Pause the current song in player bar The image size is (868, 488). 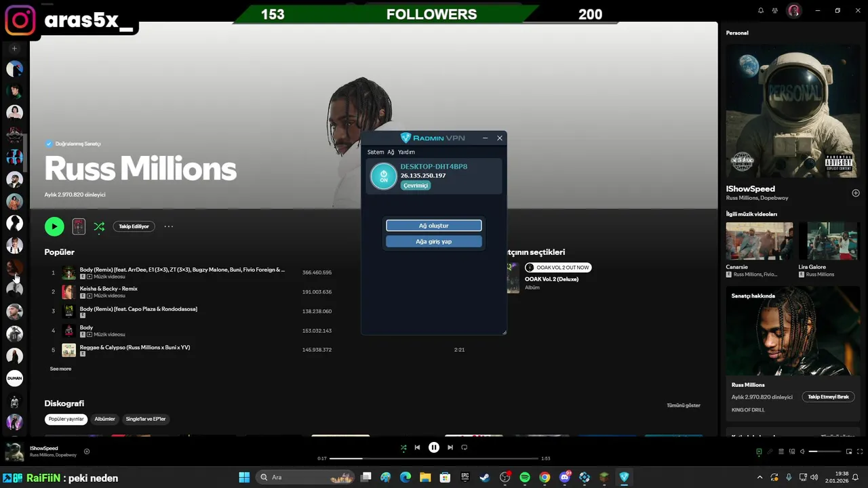click(x=434, y=447)
